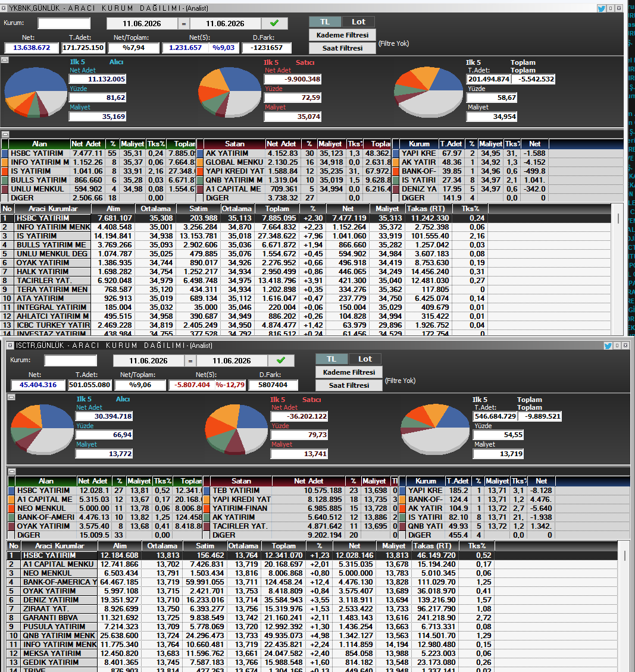The height and width of the screenshot is (672, 635).
Task: Click the ISCTR Ilk 5 Toplam pie chart
Action: point(435,429)
